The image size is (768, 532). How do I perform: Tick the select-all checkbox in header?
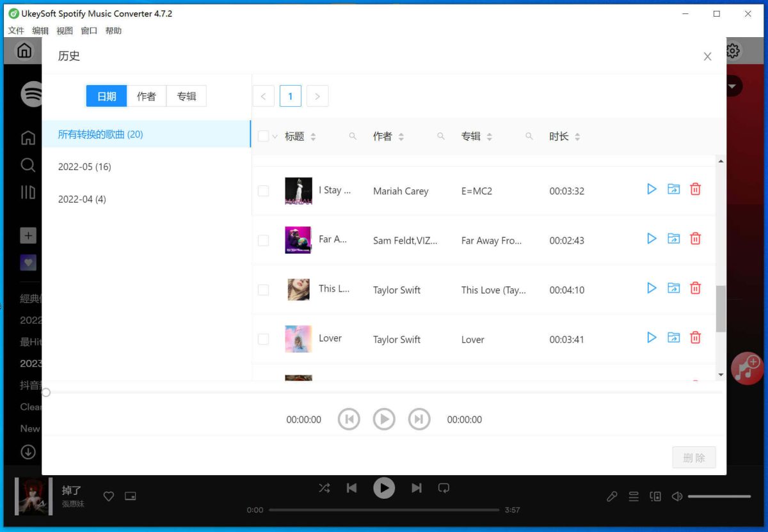(263, 136)
